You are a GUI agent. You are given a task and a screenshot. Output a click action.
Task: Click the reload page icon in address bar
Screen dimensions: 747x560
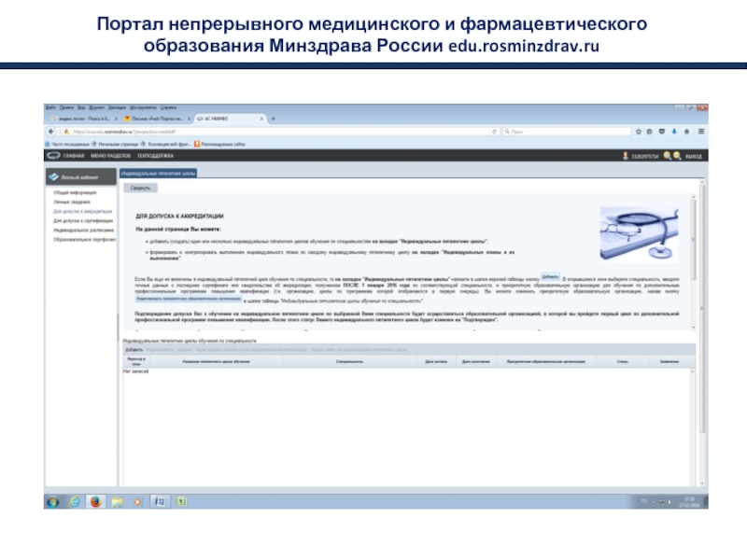pos(495,132)
